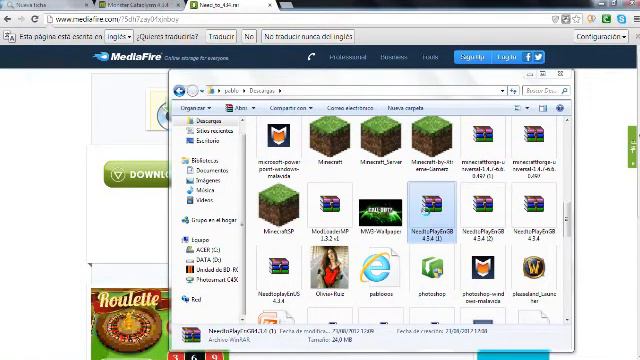The height and width of the screenshot is (360, 640).
Task: Open the view options dropdown arrow
Action: click(527, 108)
